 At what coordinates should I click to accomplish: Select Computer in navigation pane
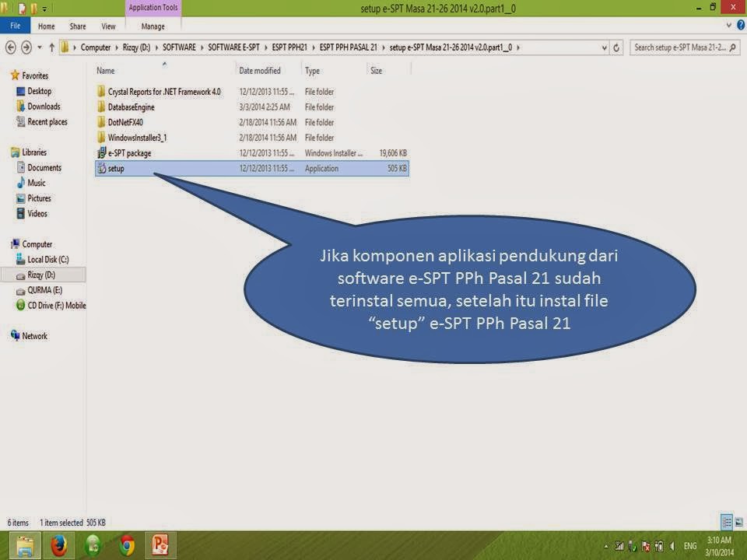pos(37,243)
